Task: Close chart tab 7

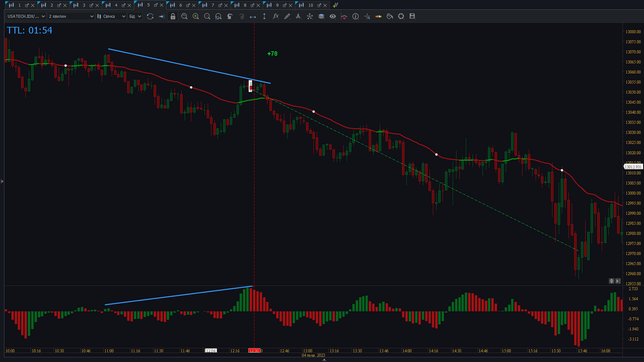Action: [226, 5]
